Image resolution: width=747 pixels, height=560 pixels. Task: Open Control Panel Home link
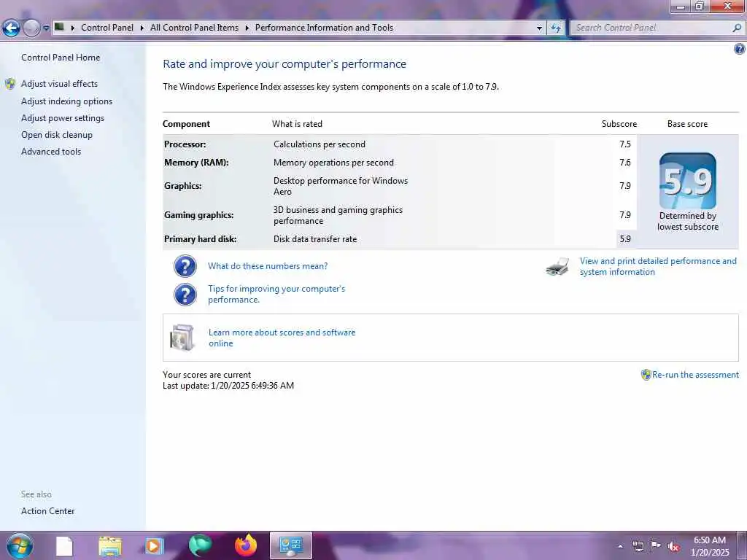[61, 57]
